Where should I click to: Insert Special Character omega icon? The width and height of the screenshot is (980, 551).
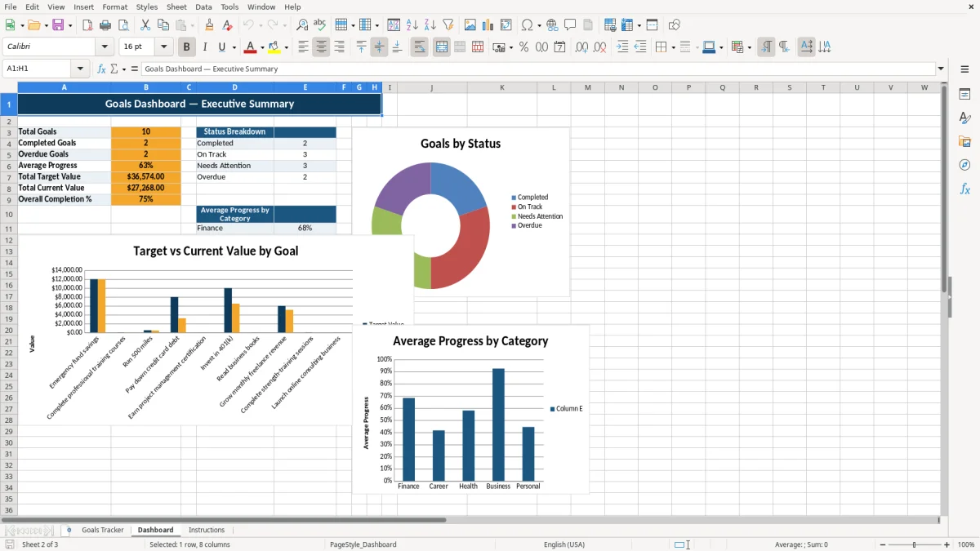pyautogui.click(x=527, y=25)
